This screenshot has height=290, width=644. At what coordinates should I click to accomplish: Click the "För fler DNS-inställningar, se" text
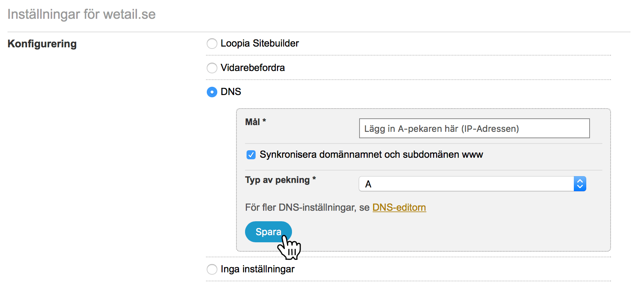(x=307, y=207)
